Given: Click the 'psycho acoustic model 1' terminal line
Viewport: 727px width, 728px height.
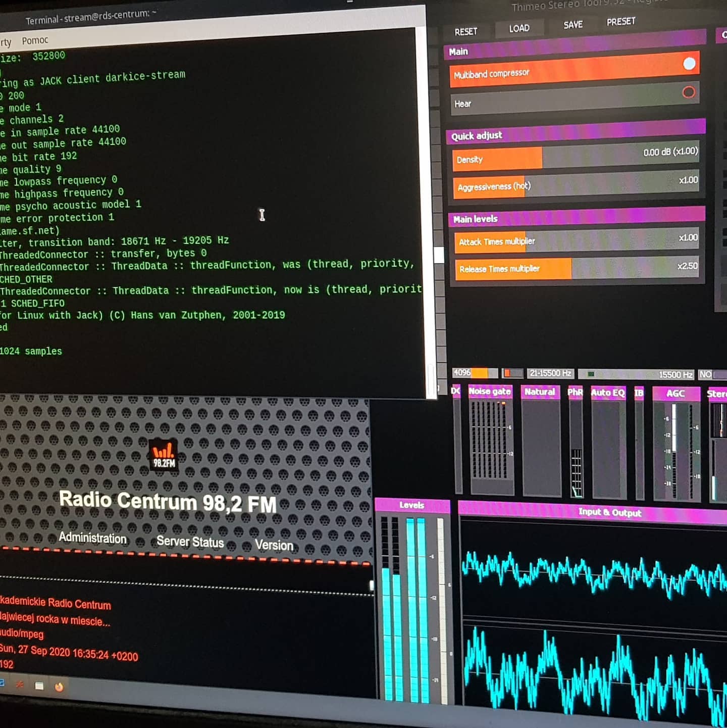Looking at the screenshot, I should click(x=71, y=205).
